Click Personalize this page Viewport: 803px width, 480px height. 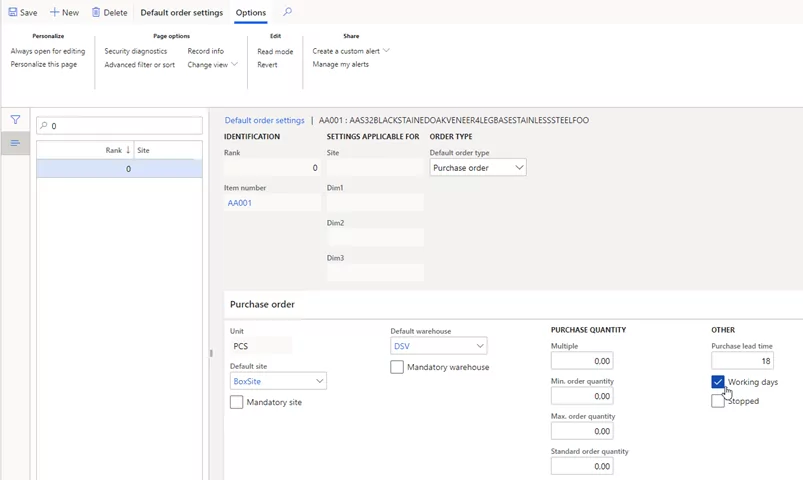[x=44, y=64]
